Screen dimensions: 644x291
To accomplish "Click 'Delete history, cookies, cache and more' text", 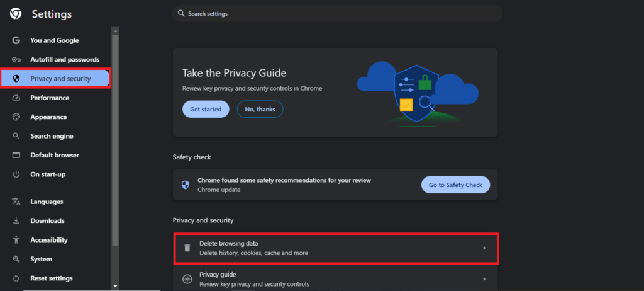I will [x=253, y=253].
